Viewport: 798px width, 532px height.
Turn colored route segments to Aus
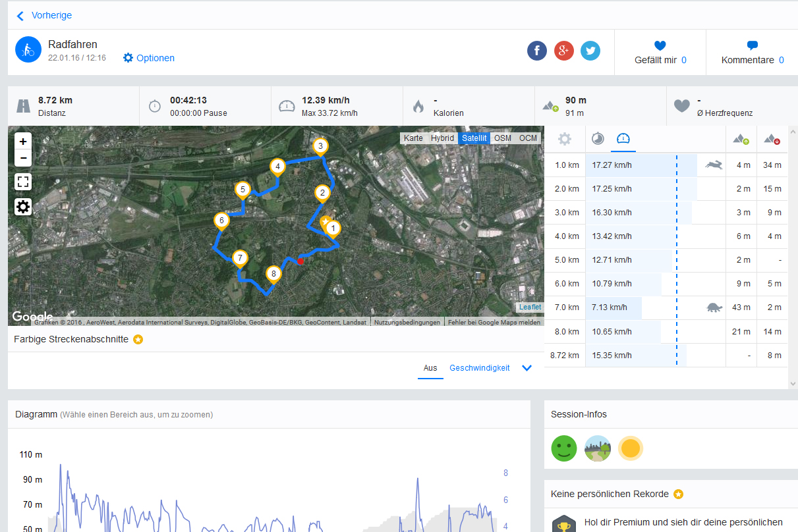430,368
